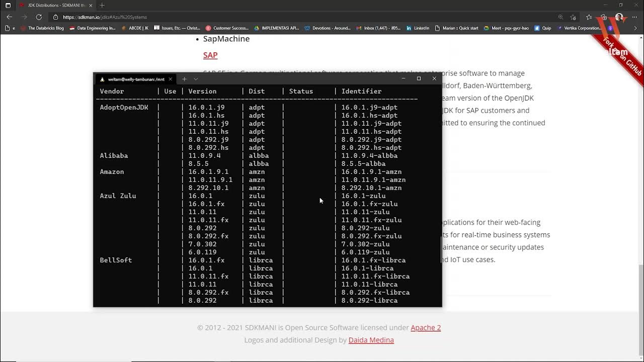Click the 'Status' column header text
This screenshot has width=644, height=362.
tap(301, 91)
